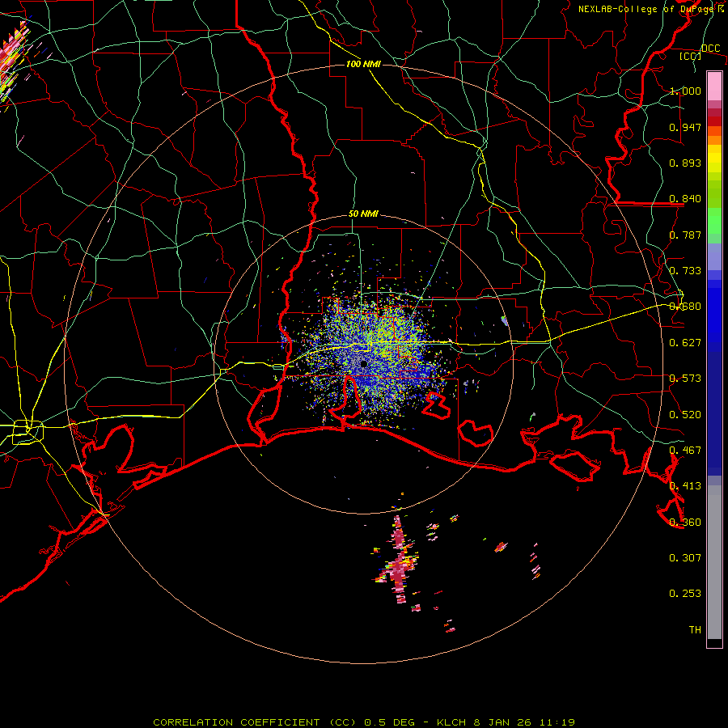728x728 pixels.
Task: Select the 0.947 value on the color scale
Action: [685, 127]
